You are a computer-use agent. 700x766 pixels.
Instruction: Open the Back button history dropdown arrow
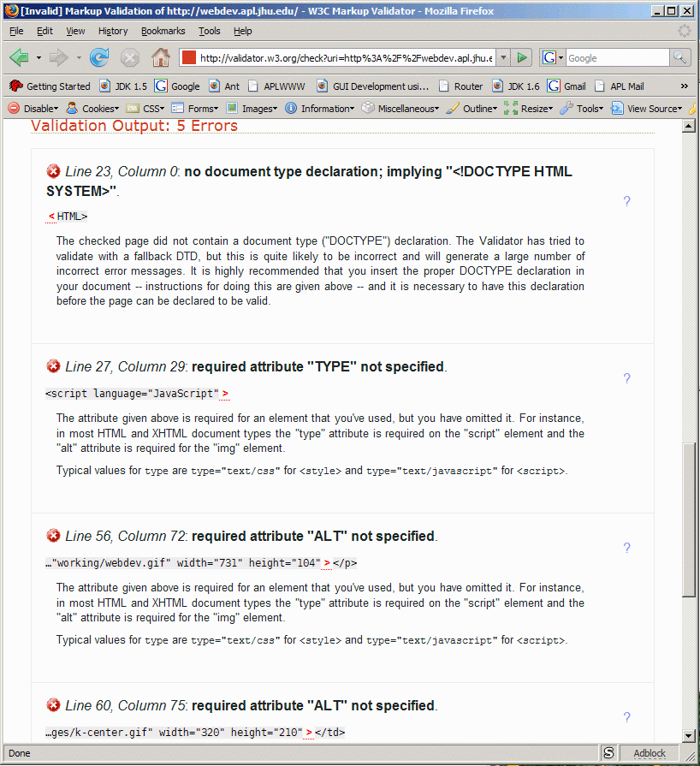coord(39,57)
